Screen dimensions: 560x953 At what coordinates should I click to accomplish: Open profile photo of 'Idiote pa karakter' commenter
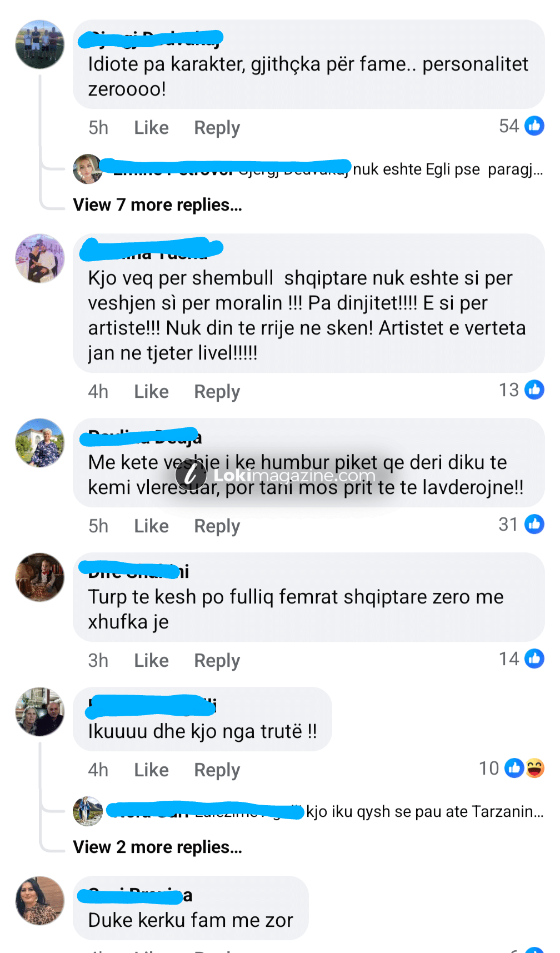point(39,44)
